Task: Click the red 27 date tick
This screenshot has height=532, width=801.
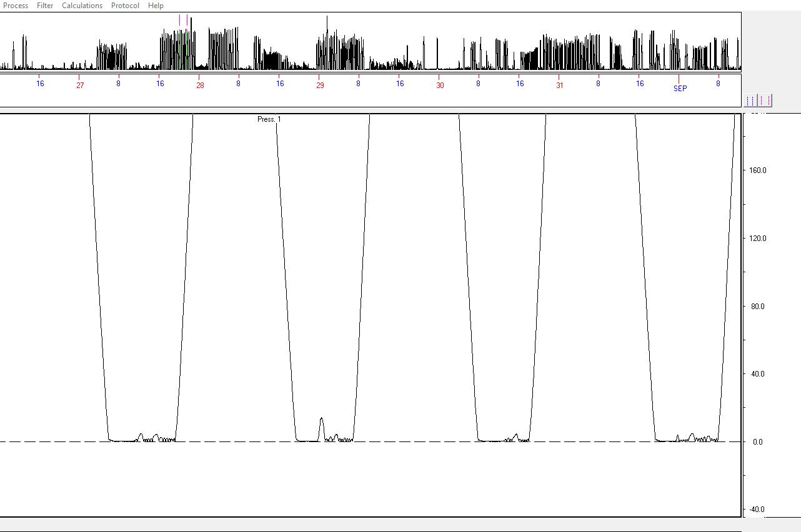Action: tap(80, 86)
